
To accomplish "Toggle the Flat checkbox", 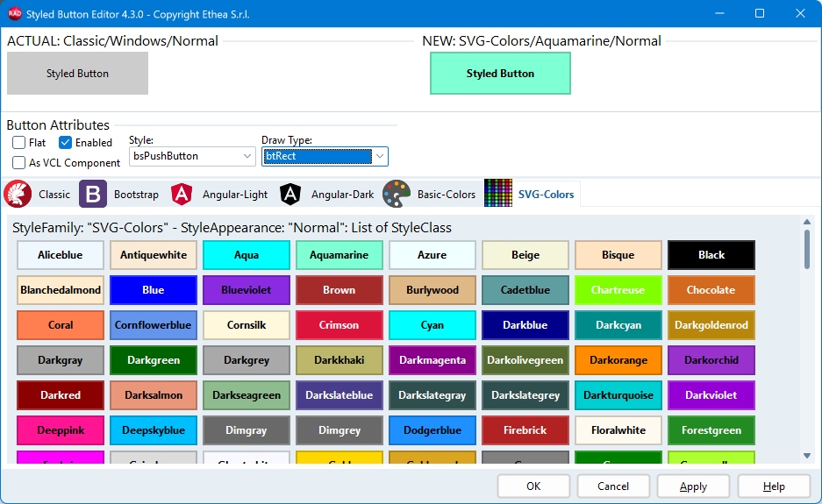I will [x=19, y=143].
